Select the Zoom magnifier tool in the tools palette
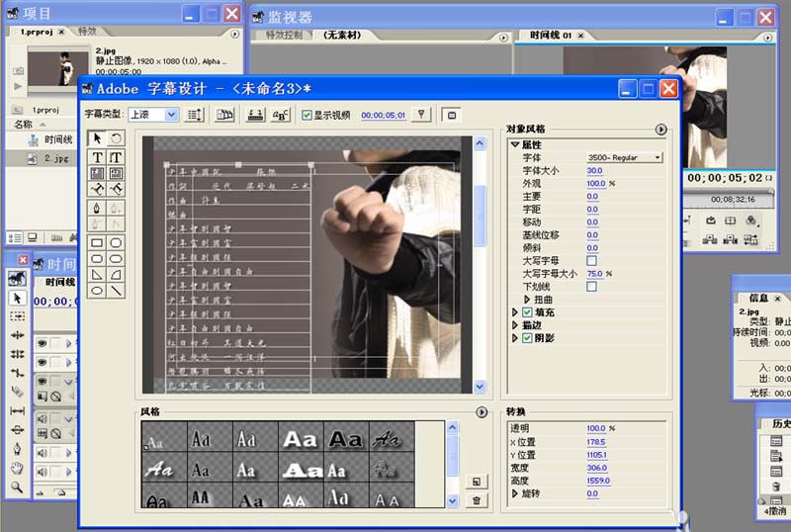The height and width of the screenshot is (532, 791). pyautogui.click(x=17, y=488)
